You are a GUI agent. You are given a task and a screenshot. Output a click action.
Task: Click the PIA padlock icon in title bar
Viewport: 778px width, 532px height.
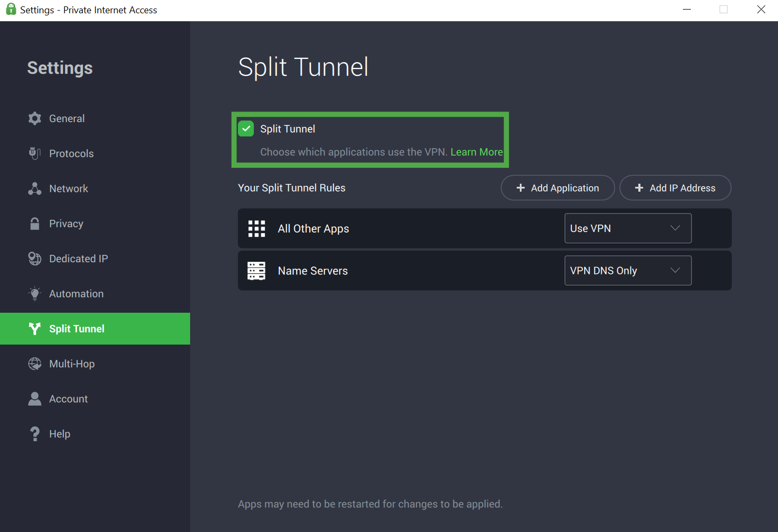(11, 10)
